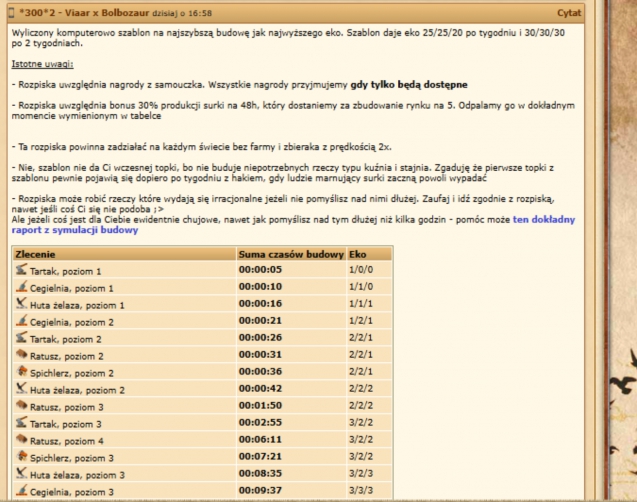
Task: Click the Tartak poziom 3 sawmill icon
Action: pos(22,424)
